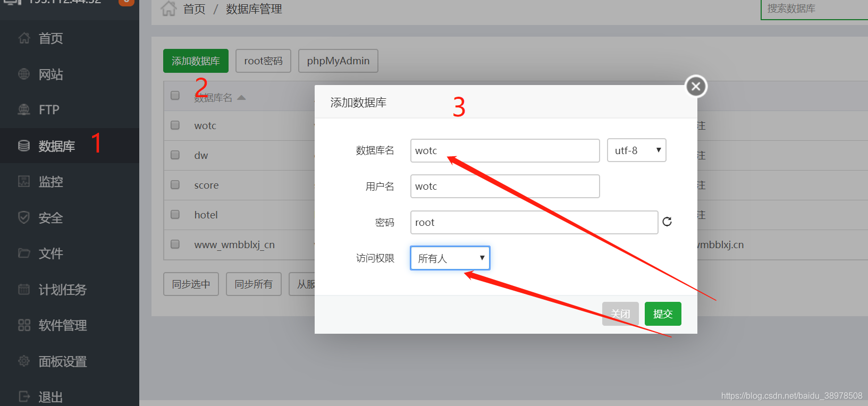868x406 pixels.
Task: Click the 数据库名 input field
Action: tap(505, 150)
